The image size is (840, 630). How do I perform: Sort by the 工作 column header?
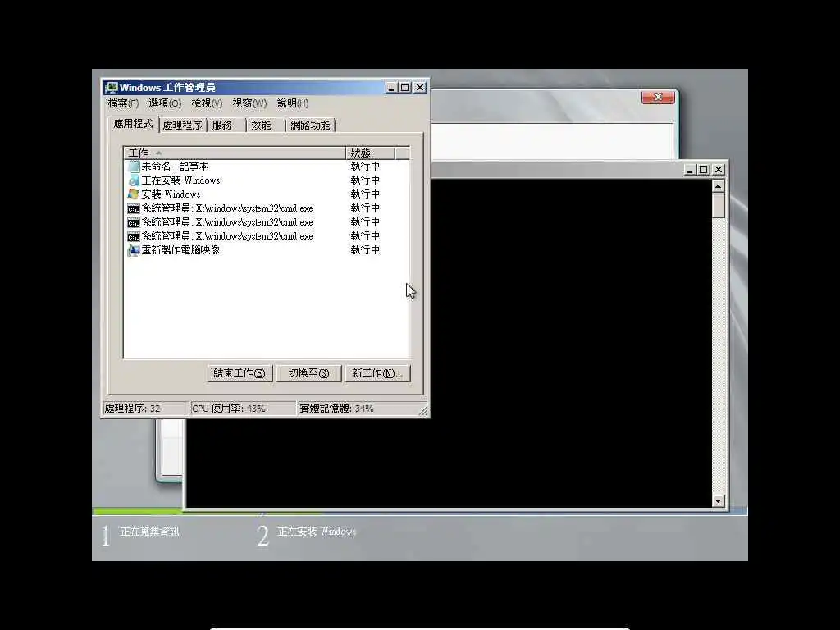(x=235, y=153)
